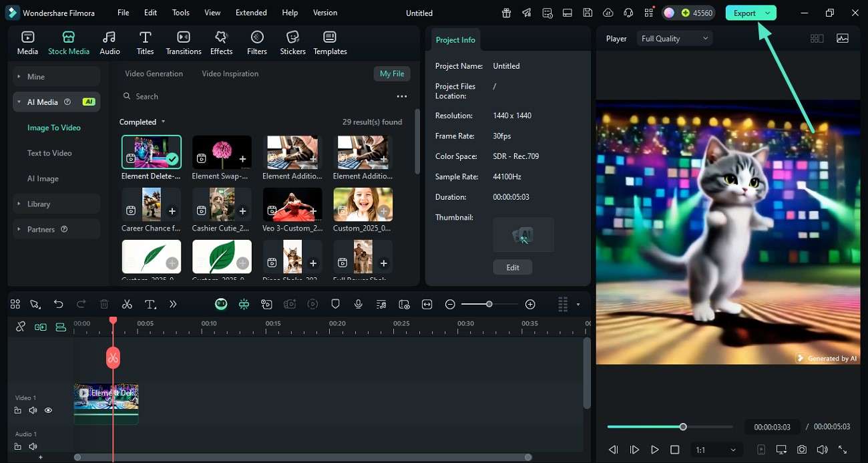The image size is (868, 463).
Task: Click the thumbnail Edit button
Action: 513,267
